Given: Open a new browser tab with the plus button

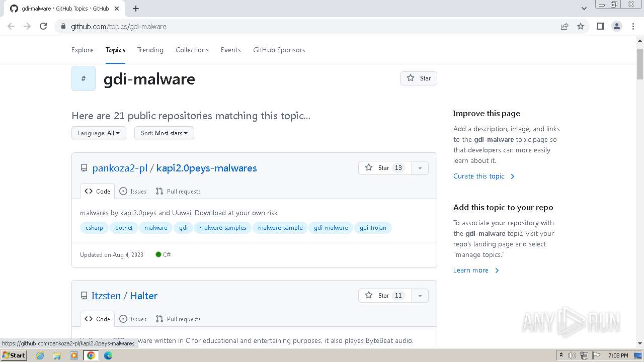Looking at the screenshot, I should click(136, 9).
